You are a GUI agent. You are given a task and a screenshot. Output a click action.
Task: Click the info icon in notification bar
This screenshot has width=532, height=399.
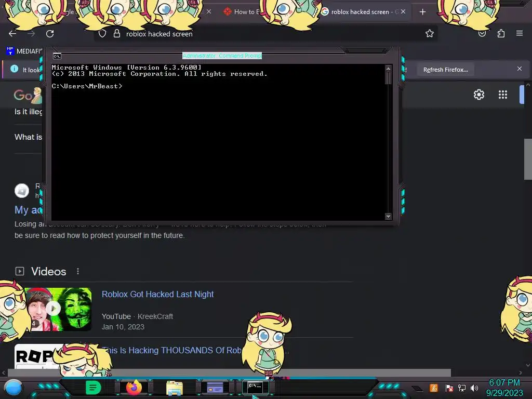14,69
